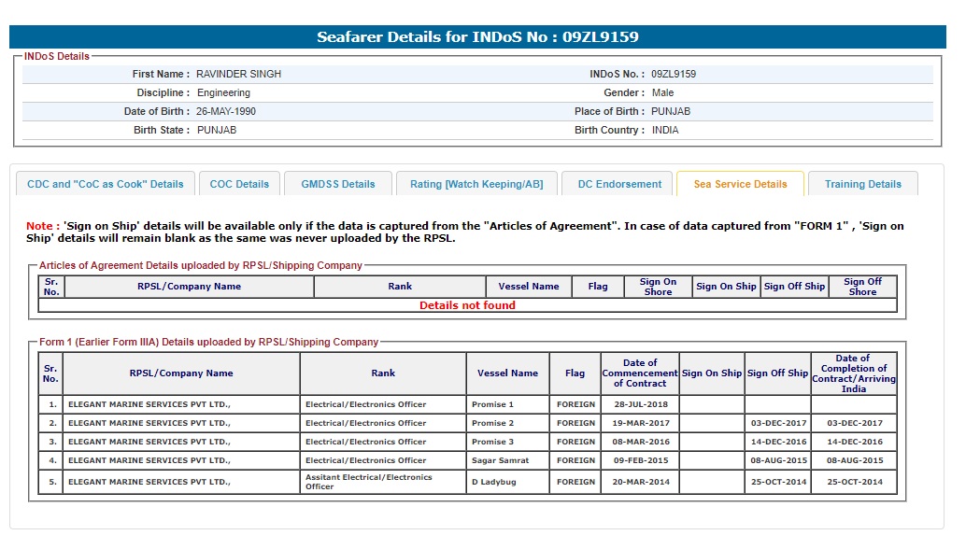The image size is (980, 535).
Task: Click the Sign Off Ship date 14-DEC-2016
Action: (777, 442)
